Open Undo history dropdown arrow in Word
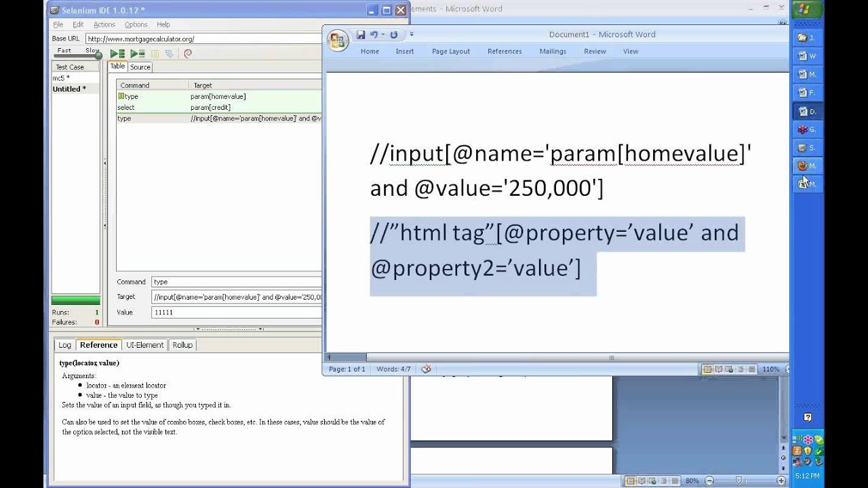 coord(383,35)
